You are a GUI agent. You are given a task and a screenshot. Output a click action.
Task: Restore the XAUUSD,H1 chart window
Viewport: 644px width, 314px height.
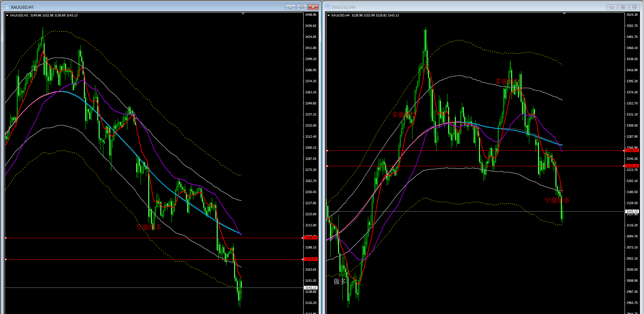pos(302,7)
